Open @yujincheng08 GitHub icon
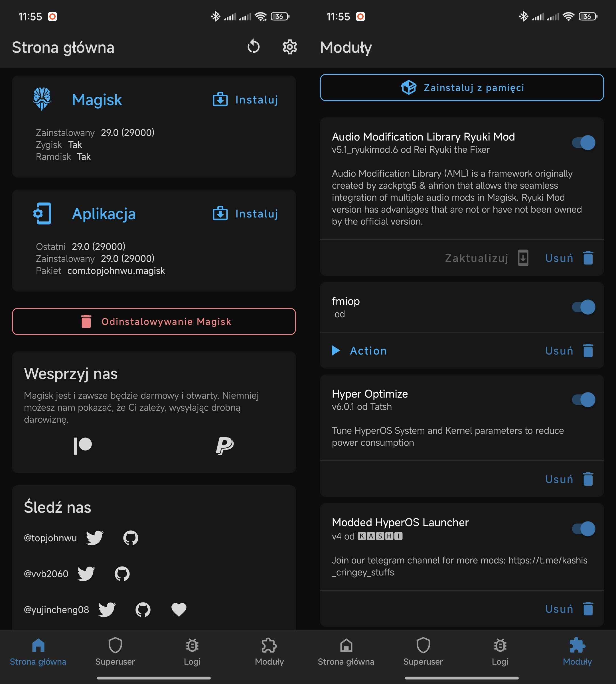The width and height of the screenshot is (616, 684). pyautogui.click(x=143, y=609)
